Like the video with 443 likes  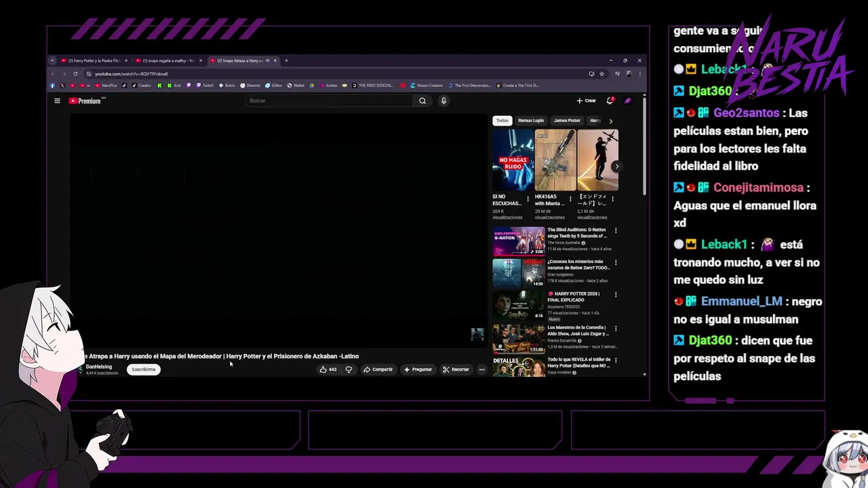[328, 369]
